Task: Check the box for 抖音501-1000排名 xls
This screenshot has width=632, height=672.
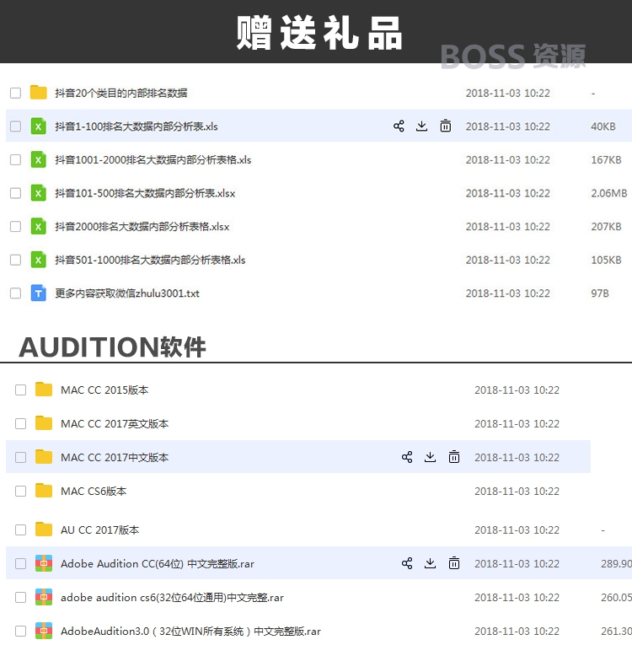Action: click(x=15, y=260)
